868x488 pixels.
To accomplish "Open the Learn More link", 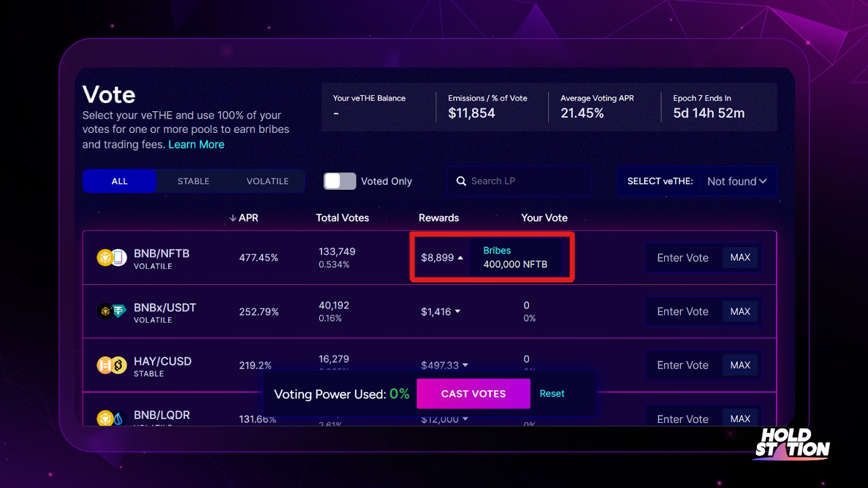I will [196, 145].
